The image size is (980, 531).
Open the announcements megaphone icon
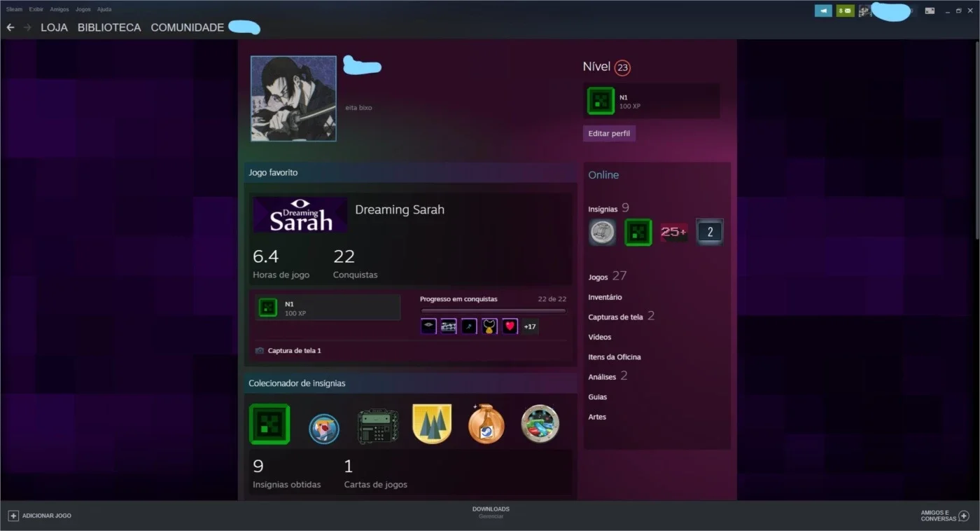coord(823,11)
